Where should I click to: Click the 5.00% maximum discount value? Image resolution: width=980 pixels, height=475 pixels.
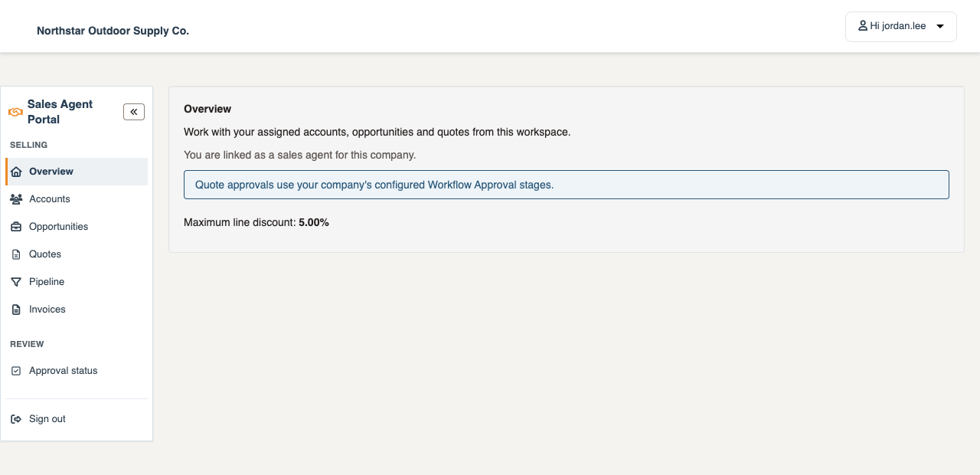(x=314, y=223)
